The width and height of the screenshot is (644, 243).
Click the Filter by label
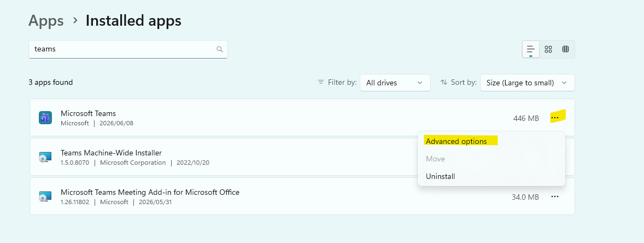click(342, 82)
